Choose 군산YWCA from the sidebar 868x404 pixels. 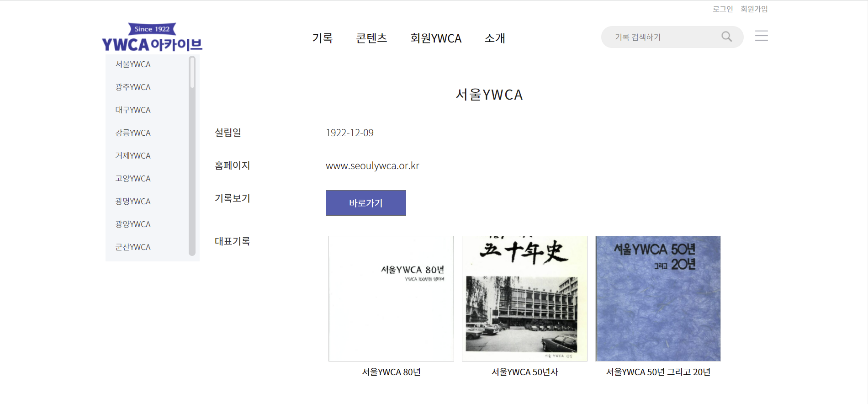(133, 247)
